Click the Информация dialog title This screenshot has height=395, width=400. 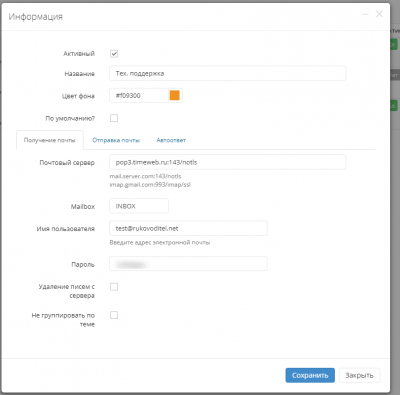[x=36, y=17]
